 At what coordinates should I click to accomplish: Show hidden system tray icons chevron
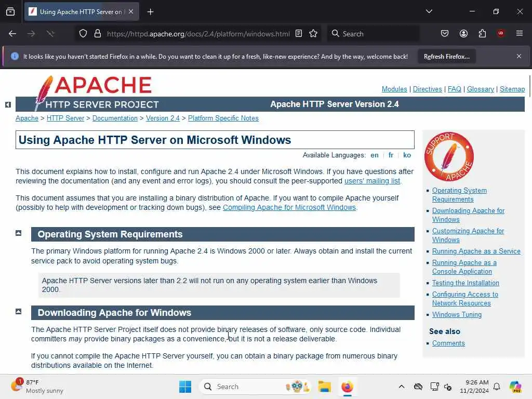tap(402, 387)
